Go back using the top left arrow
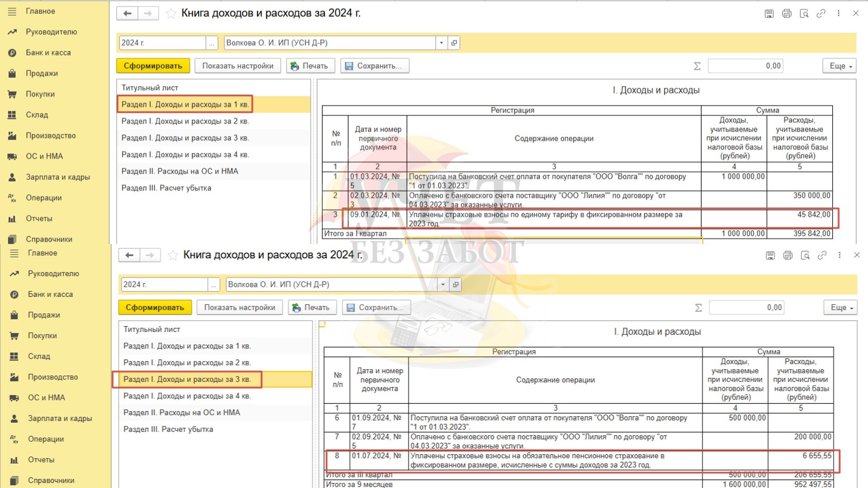 [x=127, y=14]
